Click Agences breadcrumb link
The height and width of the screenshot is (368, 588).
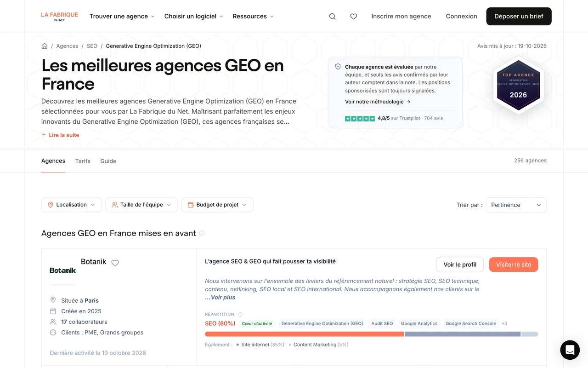(67, 46)
